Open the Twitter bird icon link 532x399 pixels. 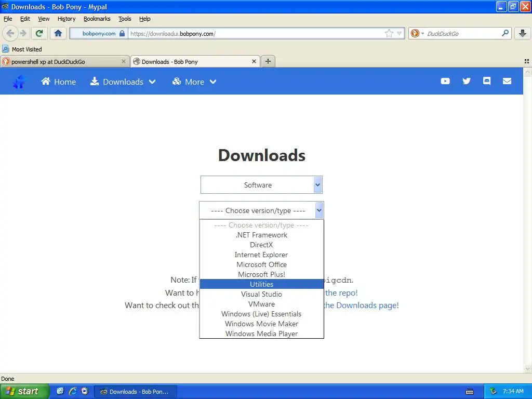pos(467,81)
